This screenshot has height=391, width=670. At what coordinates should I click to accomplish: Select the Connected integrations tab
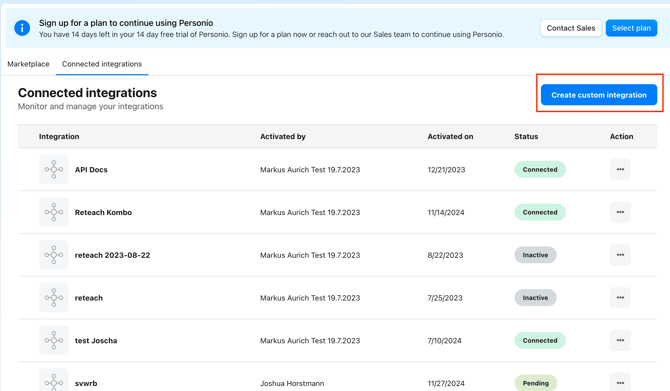click(x=102, y=64)
